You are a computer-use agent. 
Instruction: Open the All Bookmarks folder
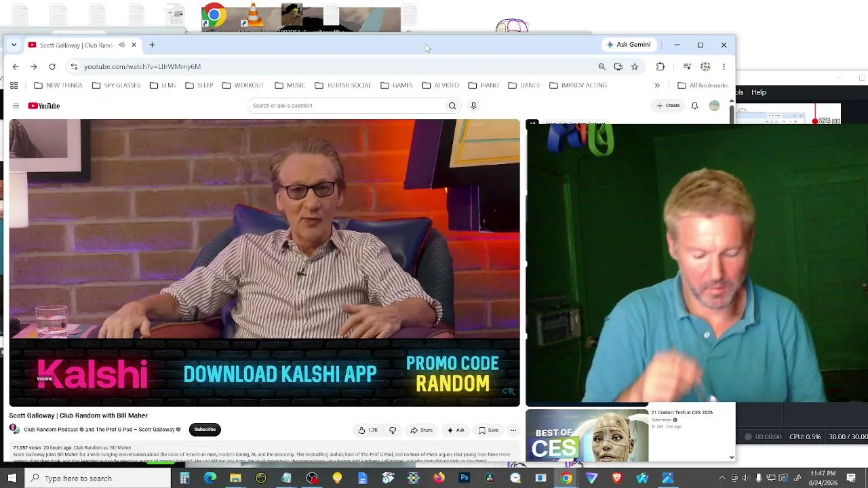click(x=703, y=85)
